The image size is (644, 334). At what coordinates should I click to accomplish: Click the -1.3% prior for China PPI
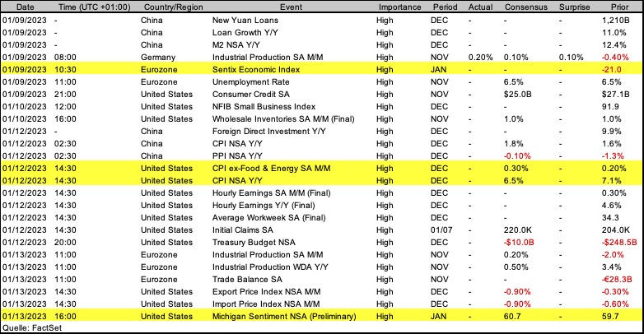click(613, 156)
